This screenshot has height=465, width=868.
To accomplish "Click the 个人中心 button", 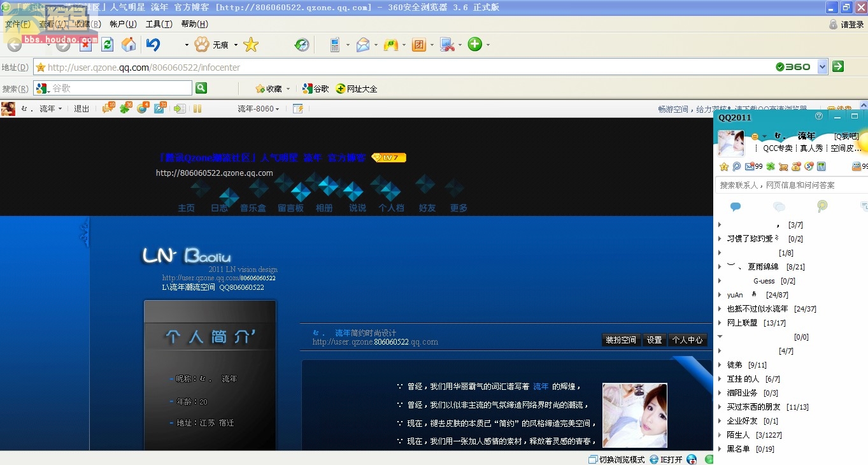I will pyautogui.click(x=688, y=340).
